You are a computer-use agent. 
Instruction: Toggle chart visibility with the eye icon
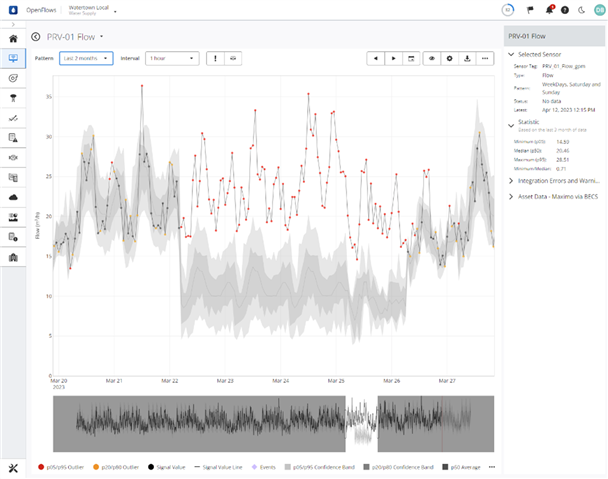pyautogui.click(x=431, y=58)
